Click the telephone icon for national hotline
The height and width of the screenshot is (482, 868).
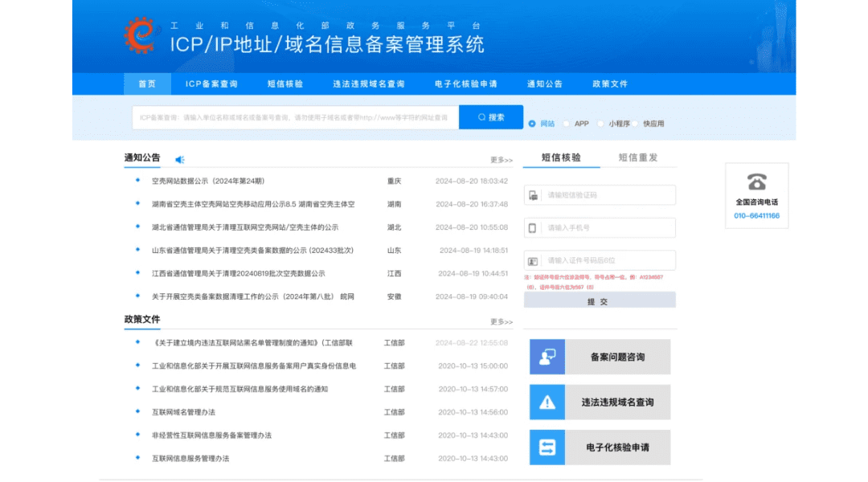pyautogui.click(x=756, y=182)
